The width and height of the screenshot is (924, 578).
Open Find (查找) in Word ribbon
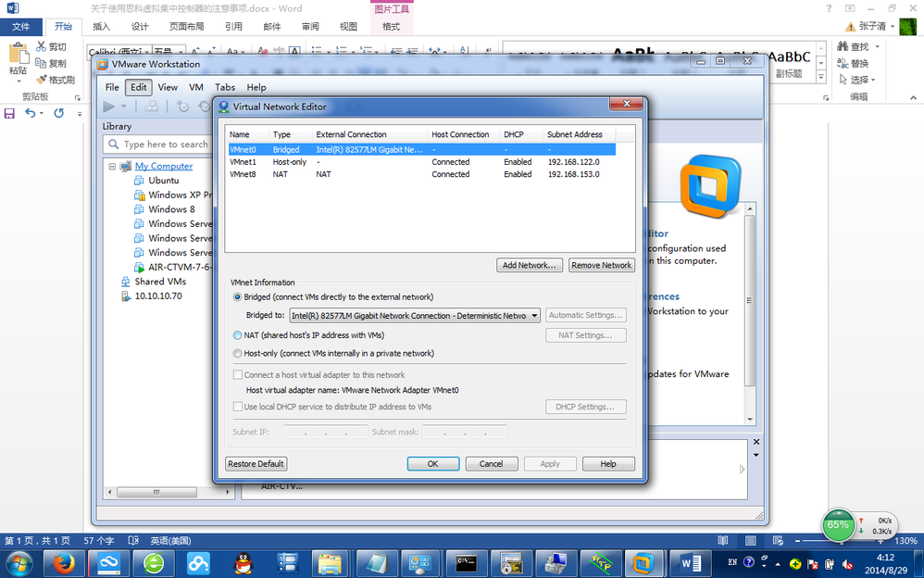[x=854, y=46]
